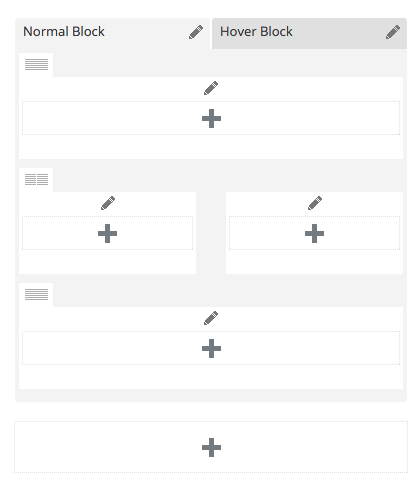Add element to left column of two-column row
Viewport: 420px width, 490px height.
pos(107,233)
